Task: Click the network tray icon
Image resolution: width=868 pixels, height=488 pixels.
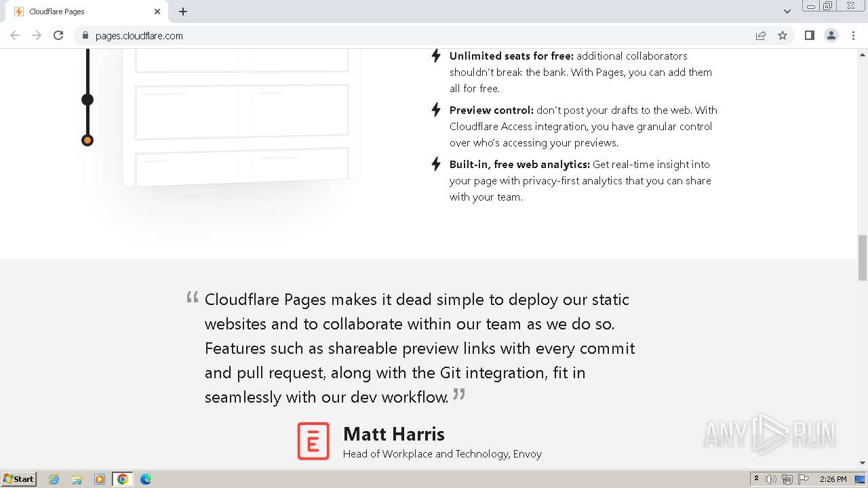Action: 787,479
